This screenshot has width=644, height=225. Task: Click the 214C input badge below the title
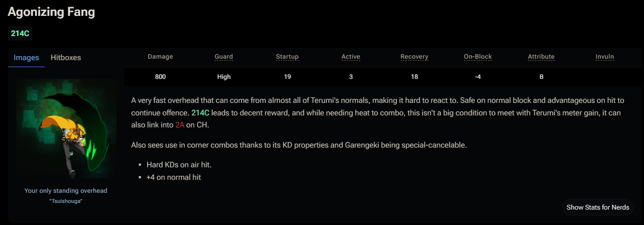click(20, 33)
